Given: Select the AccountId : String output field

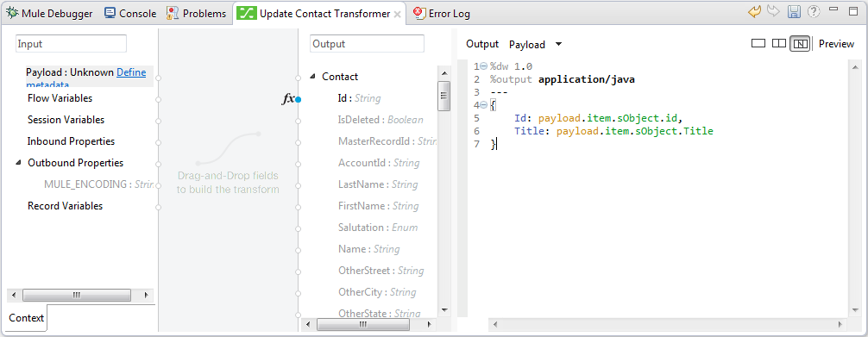Looking at the screenshot, I should [379, 163].
